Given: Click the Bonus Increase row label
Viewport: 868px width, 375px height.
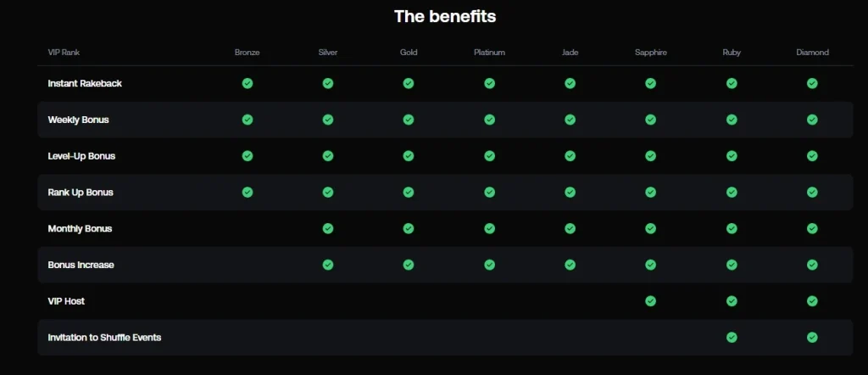Looking at the screenshot, I should (x=81, y=265).
